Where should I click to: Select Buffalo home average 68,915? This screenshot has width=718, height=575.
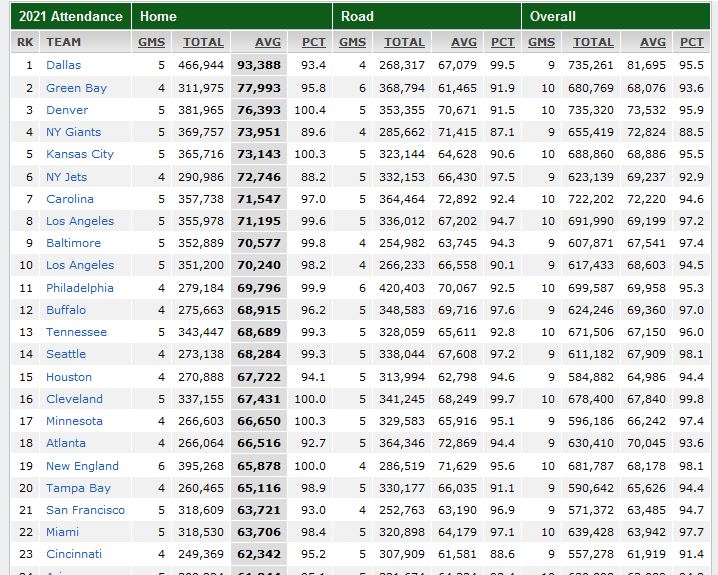[x=259, y=309]
